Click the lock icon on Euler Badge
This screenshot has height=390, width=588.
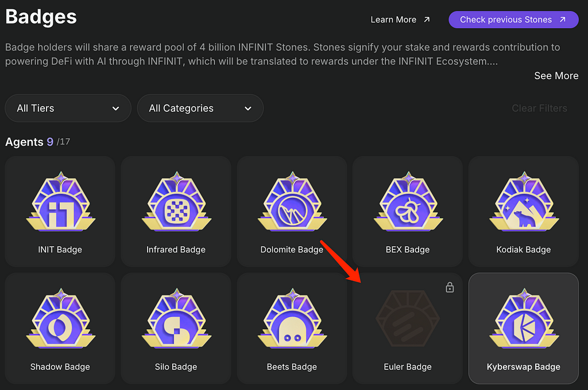pos(450,287)
